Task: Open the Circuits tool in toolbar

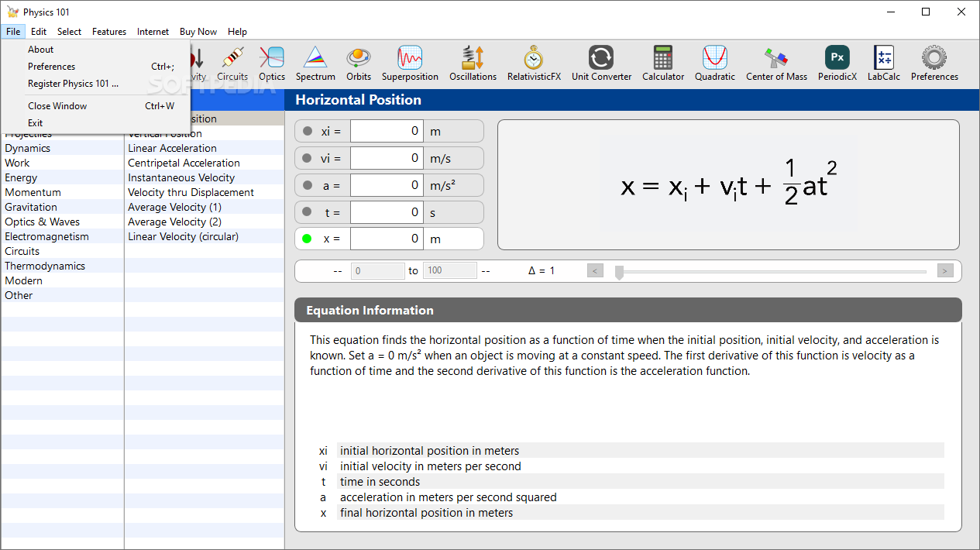Action: pos(232,64)
